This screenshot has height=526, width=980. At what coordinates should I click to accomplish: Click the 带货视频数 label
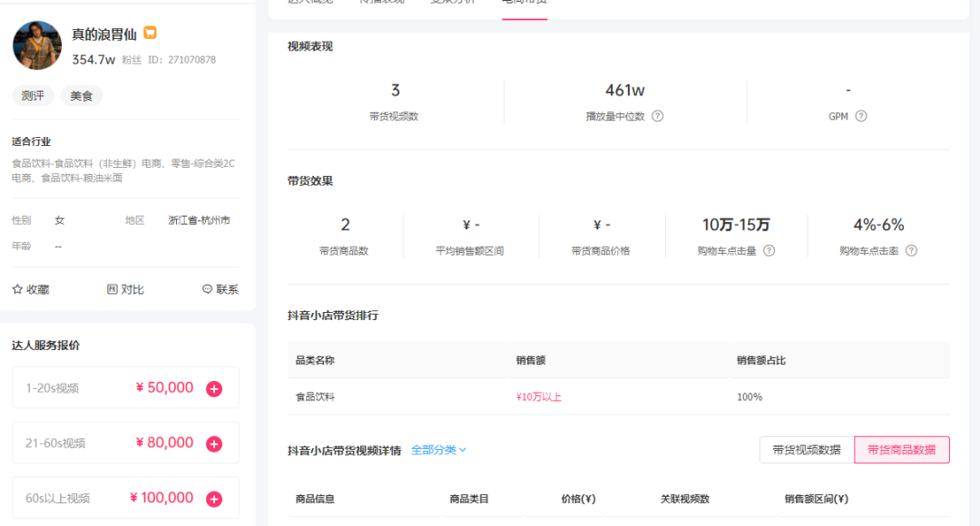tap(394, 116)
